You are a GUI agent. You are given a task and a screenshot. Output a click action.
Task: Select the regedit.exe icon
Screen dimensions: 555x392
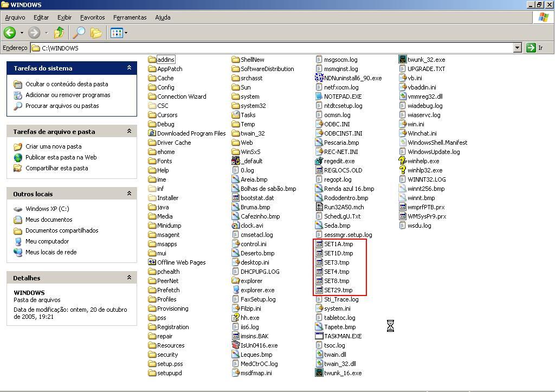[x=319, y=161]
